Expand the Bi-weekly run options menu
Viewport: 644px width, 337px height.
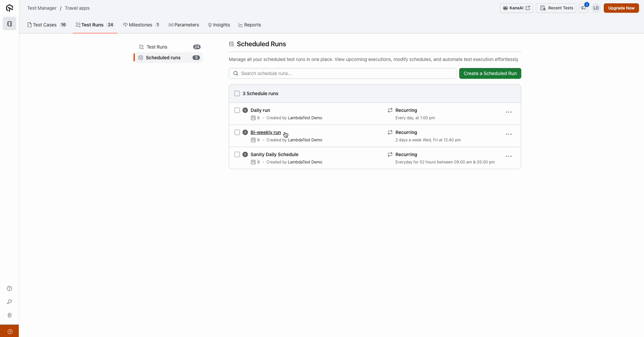pyautogui.click(x=508, y=134)
